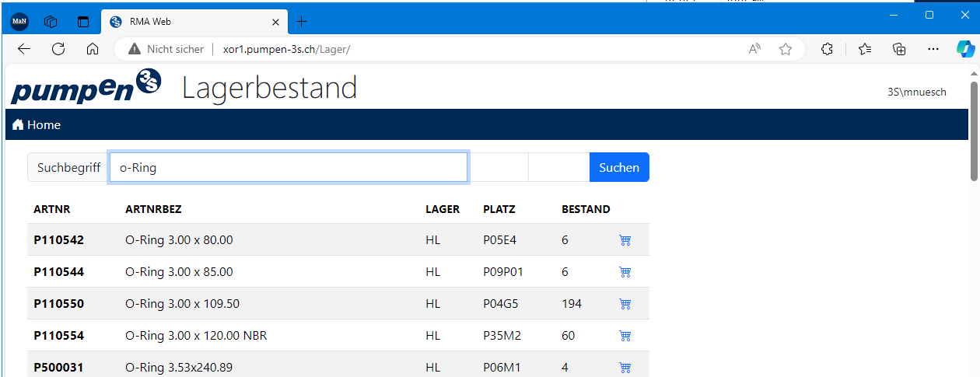Viewport: 980px width, 377px height.
Task: Click the PLATZ column header
Action: [x=499, y=209]
